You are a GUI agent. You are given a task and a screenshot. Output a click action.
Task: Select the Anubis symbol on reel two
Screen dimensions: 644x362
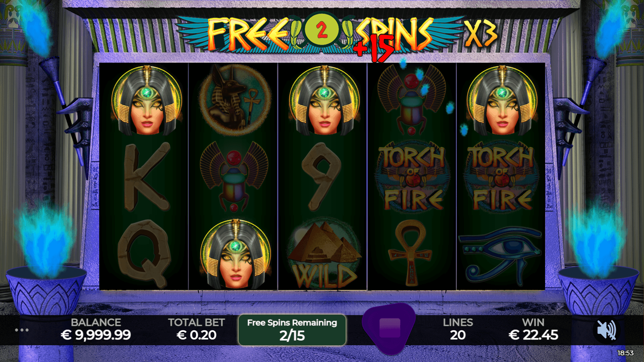[x=234, y=100]
